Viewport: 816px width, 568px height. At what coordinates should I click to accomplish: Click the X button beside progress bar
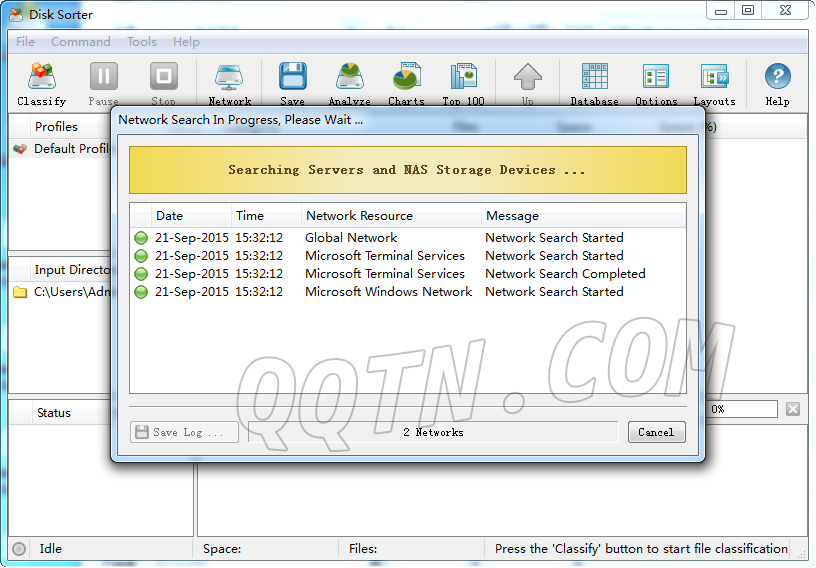coord(792,409)
